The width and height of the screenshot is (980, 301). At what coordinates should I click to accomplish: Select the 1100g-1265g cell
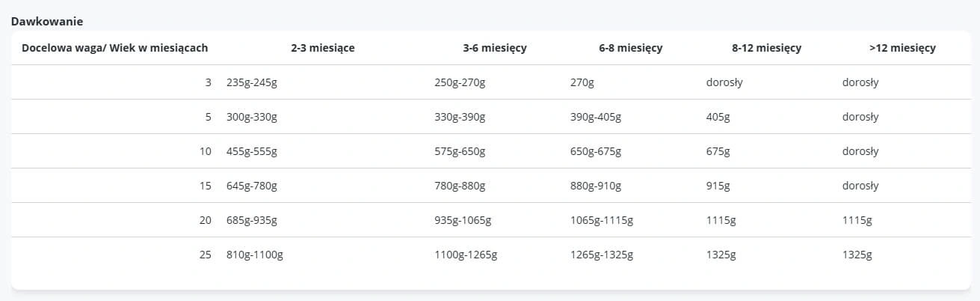[466, 255]
